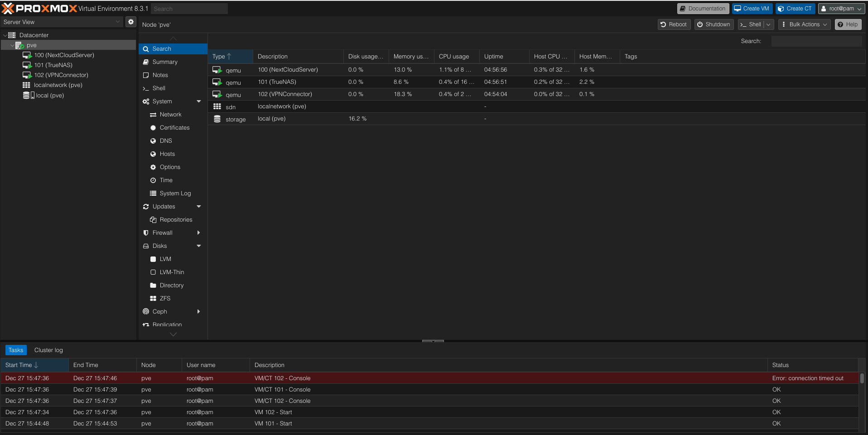Open Notes in the node menu
868x435 pixels.
point(173,75)
